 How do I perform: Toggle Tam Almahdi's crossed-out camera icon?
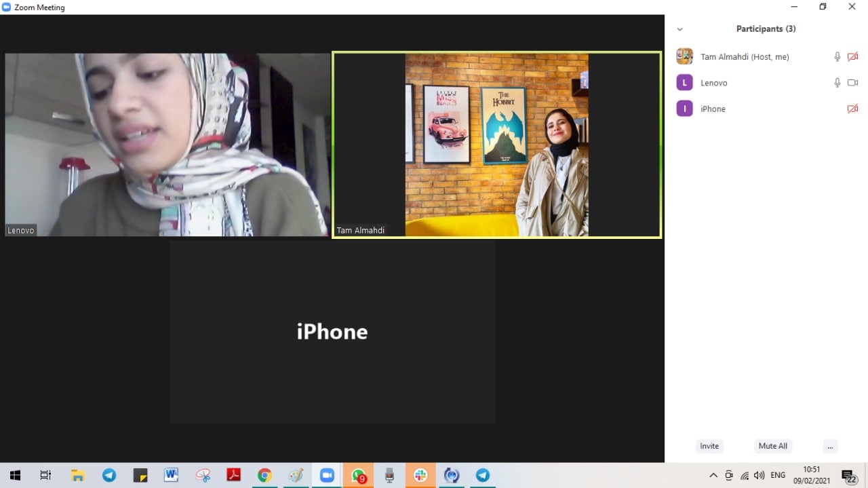[852, 57]
